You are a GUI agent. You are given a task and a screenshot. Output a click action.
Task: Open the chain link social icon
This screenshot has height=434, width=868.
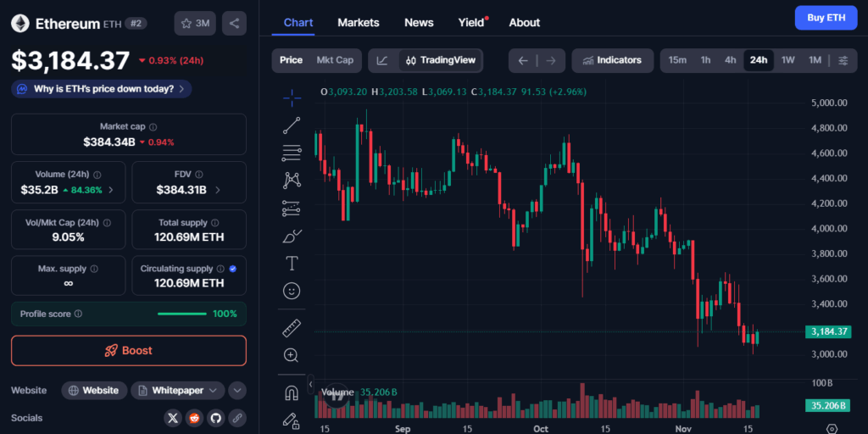point(237,418)
